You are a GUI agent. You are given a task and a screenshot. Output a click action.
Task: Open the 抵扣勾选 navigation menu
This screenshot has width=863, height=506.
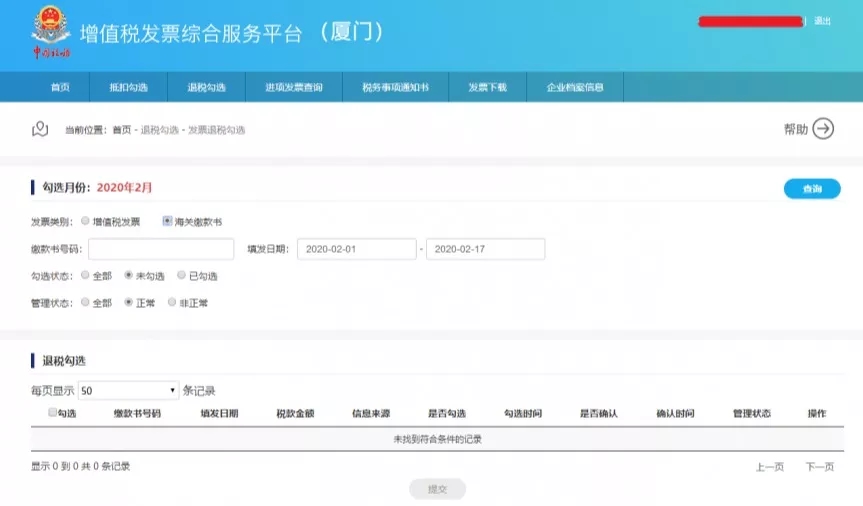(128, 88)
